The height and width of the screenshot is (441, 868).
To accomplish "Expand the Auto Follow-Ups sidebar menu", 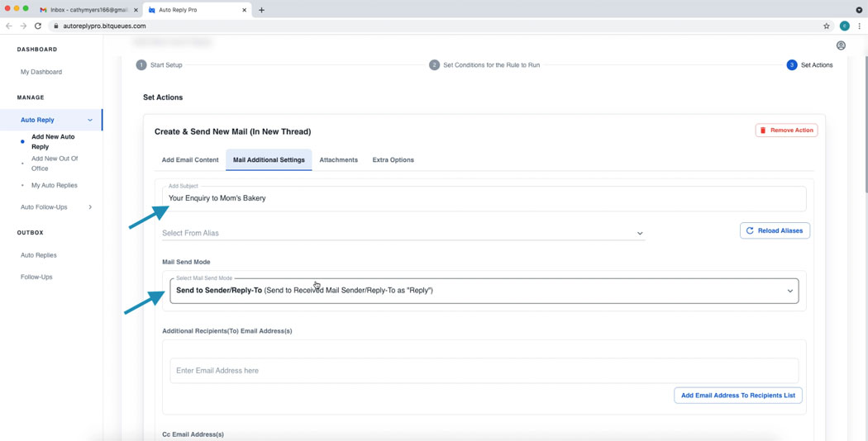I will tap(90, 207).
